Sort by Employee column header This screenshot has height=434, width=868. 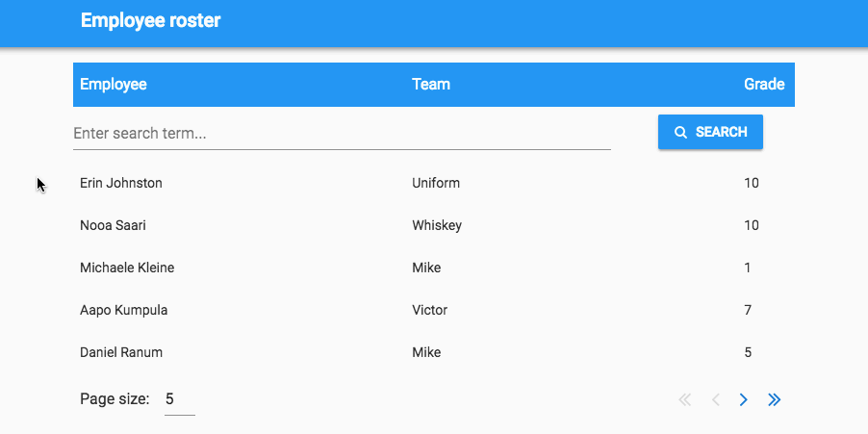tap(113, 84)
